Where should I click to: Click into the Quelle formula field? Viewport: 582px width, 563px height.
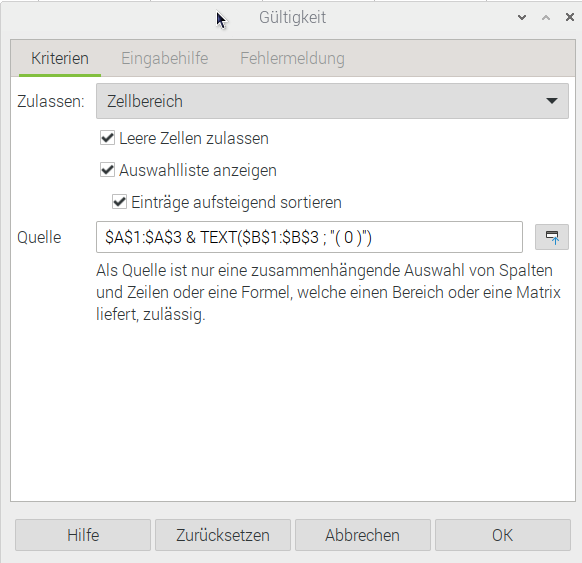pos(309,237)
